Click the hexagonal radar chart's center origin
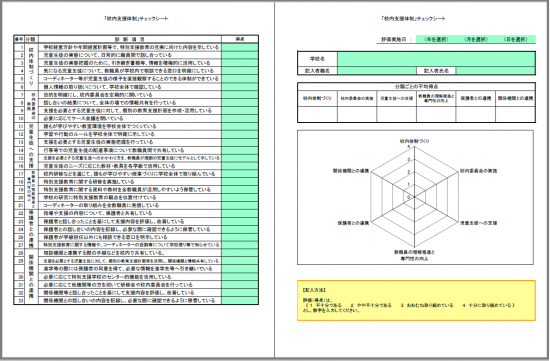The width and height of the screenshot is (550, 361). pos(414,197)
